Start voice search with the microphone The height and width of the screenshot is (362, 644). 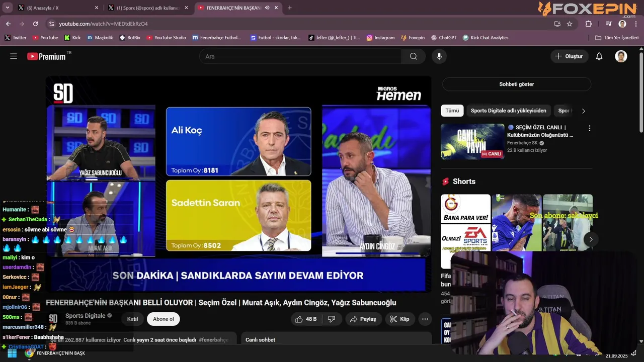click(x=439, y=56)
